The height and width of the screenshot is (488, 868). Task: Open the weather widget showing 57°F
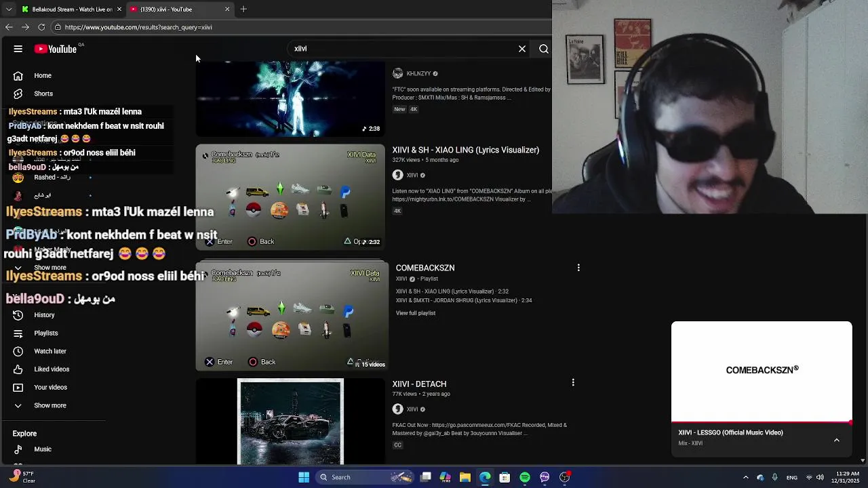pyautogui.click(x=22, y=477)
